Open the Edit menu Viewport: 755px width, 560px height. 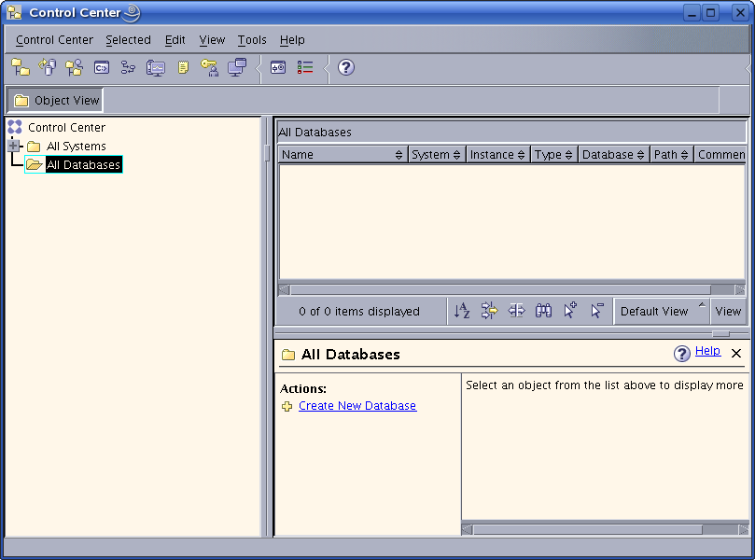coord(175,40)
